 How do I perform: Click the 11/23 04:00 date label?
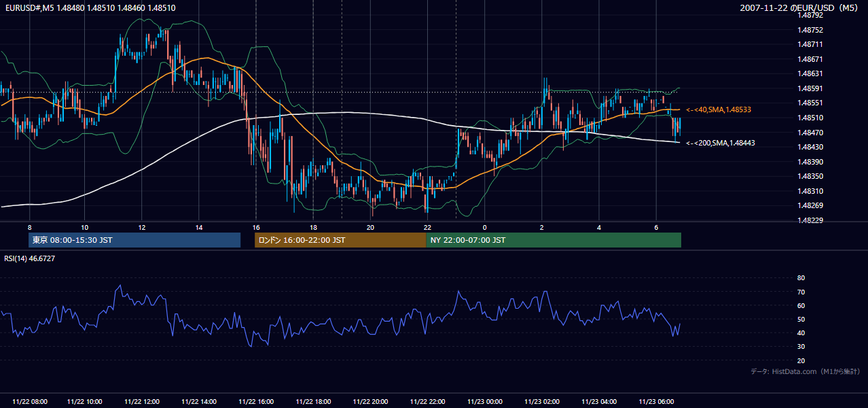pos(598,402)
